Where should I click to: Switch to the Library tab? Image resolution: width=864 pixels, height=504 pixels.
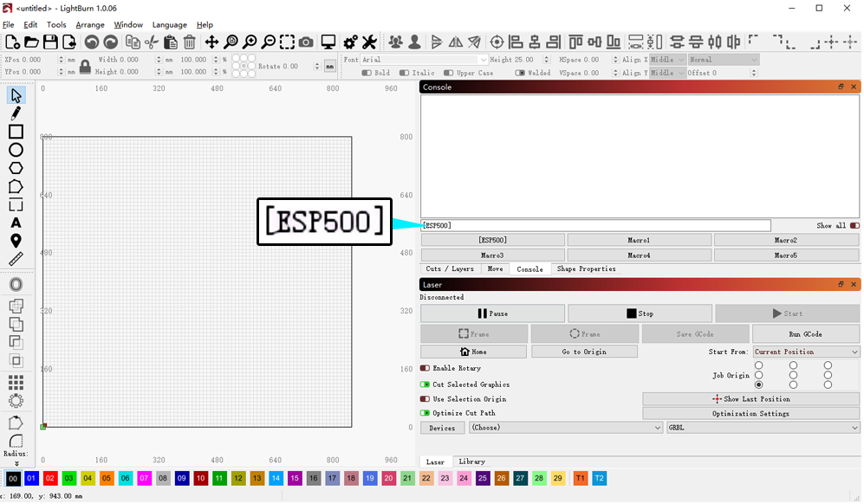pos(471,462)
